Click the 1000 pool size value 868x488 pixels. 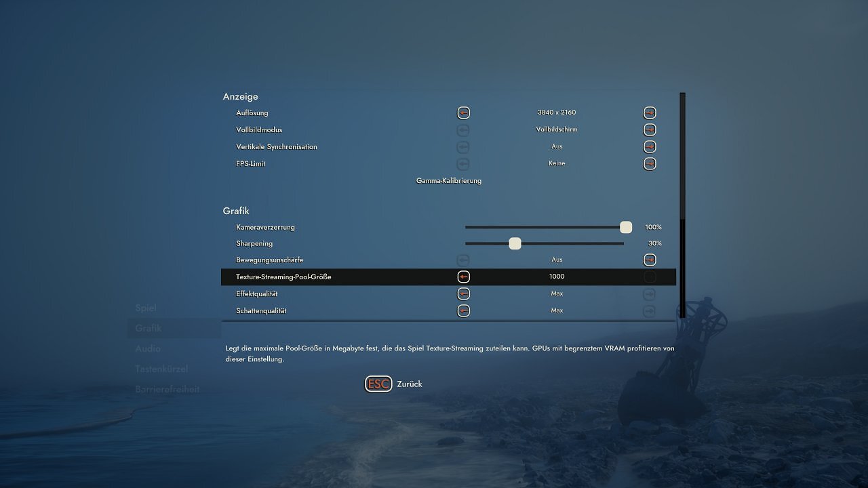(x=557, y=277)
